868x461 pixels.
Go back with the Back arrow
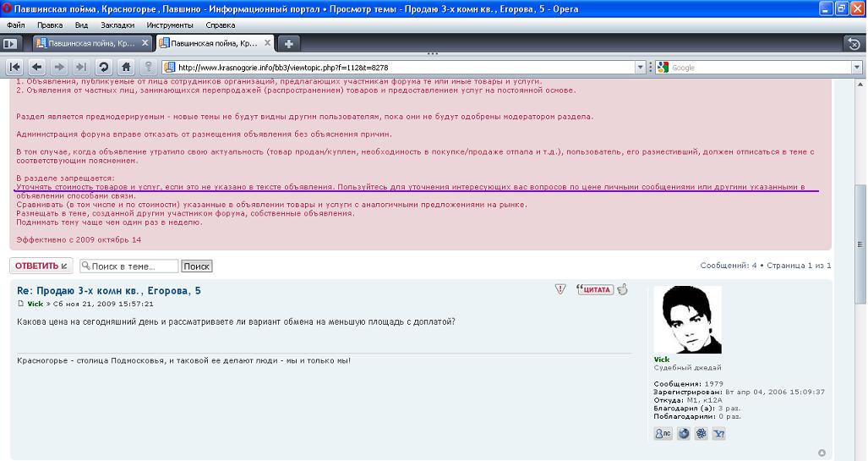tap(37, 67)
